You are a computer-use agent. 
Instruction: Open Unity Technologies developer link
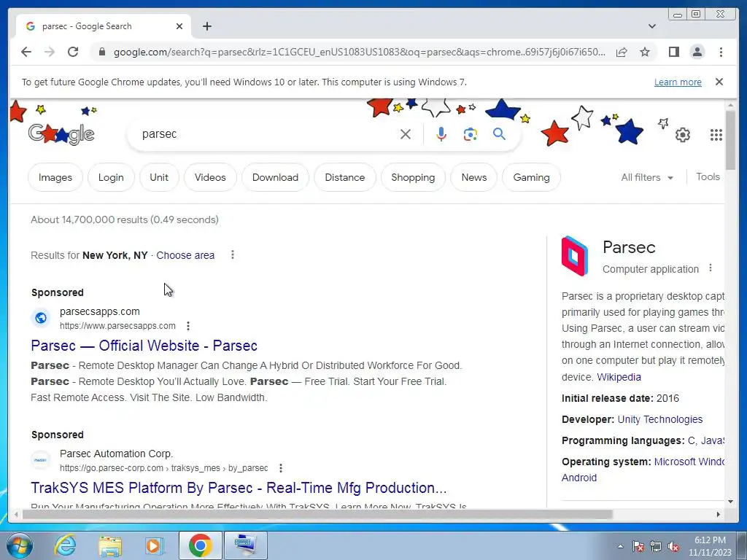tap(659, 419)
